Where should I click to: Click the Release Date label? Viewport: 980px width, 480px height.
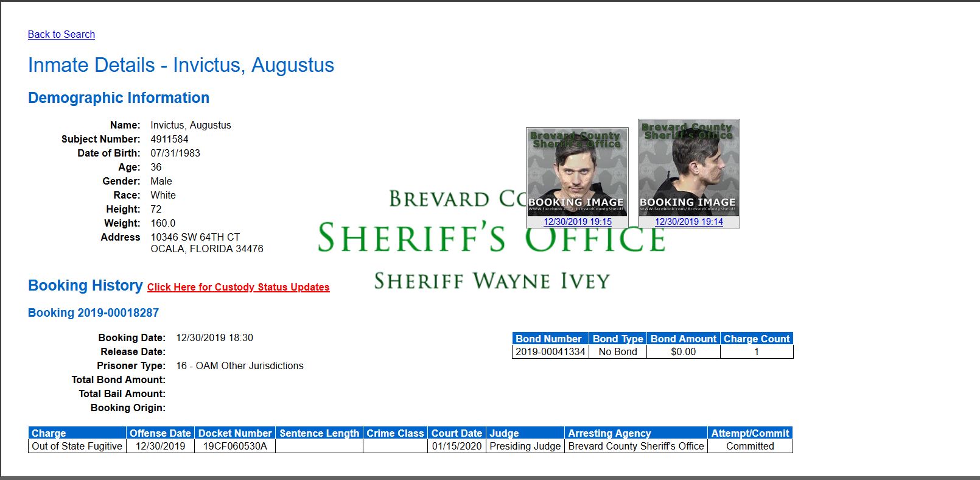(x=133, y=352)
